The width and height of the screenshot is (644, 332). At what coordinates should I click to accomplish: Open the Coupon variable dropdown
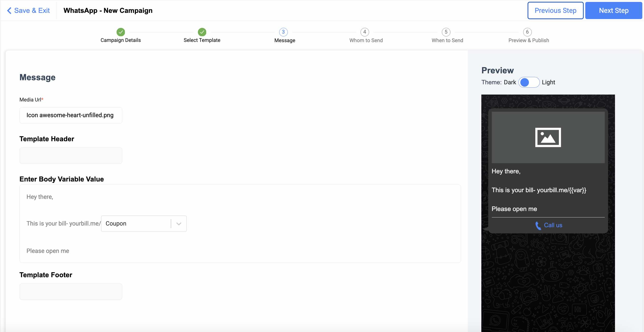136,224
